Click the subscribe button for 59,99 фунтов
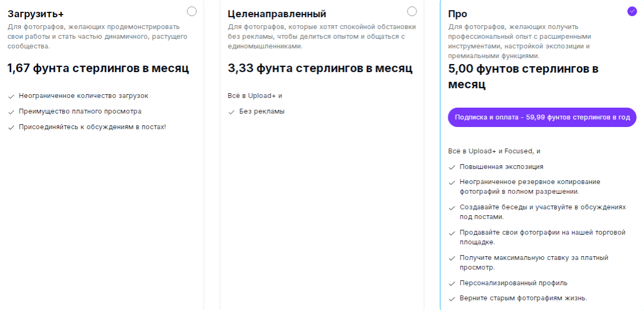This screenshot has width=644, height=310. pyautogui.click(x=542, y=117)
